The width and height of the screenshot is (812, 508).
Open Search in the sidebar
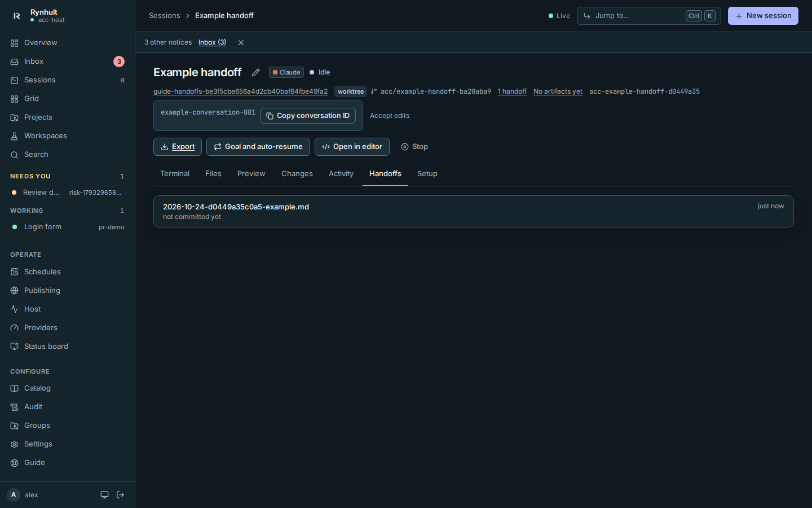67,155
